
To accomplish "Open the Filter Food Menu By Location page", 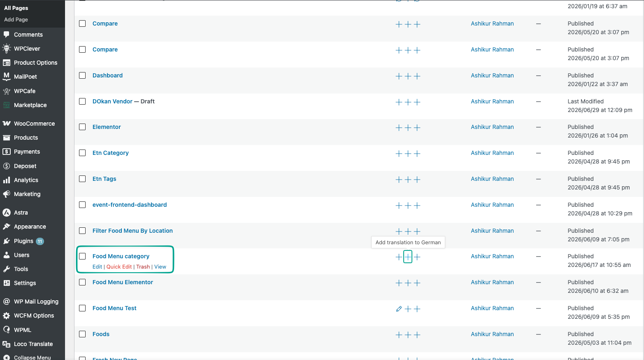I will click(x=133, y=231).
